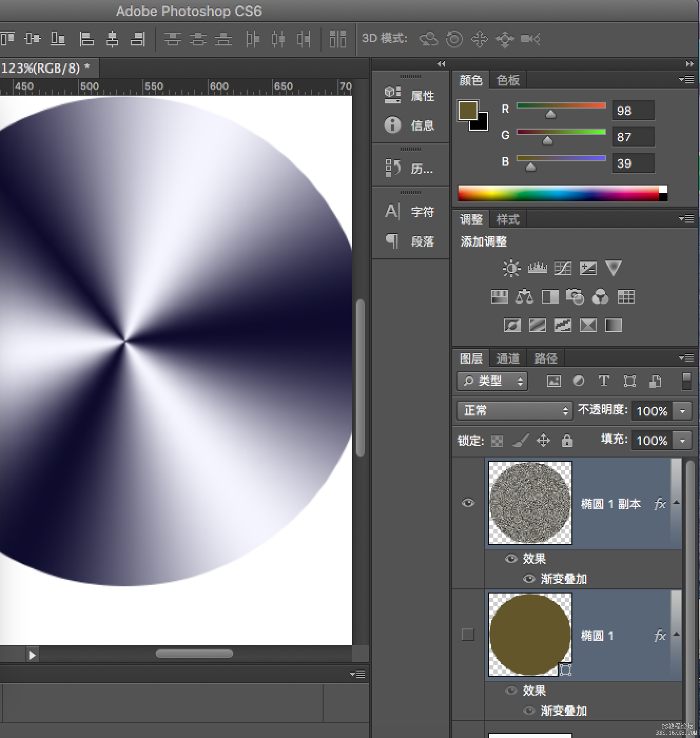The image size is (700, 738).
Task: Click the align vertical centers icon
Action: pos(33,38)
